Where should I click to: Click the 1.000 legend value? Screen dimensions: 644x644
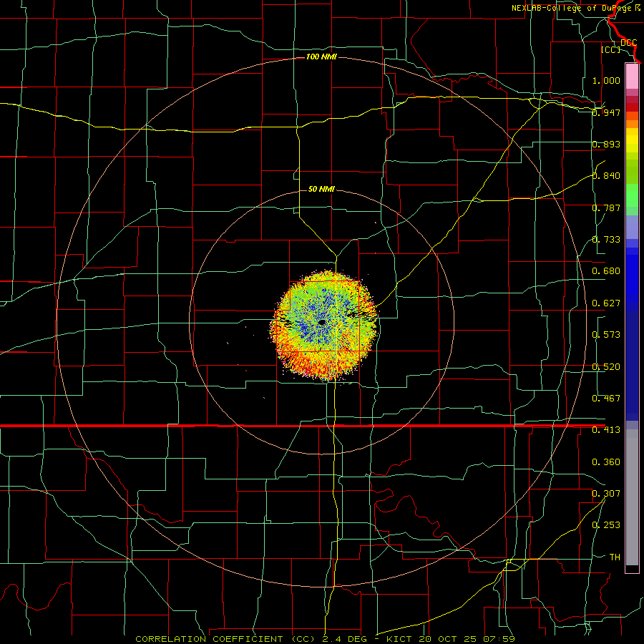pyautogui.click(x=606, y=80)
